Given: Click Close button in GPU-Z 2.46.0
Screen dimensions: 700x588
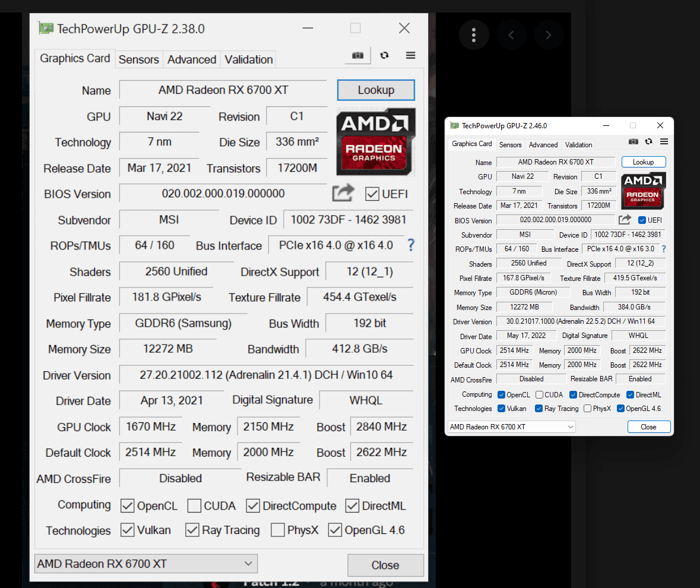Looking at the screenshot, I should tap(649, 427).
